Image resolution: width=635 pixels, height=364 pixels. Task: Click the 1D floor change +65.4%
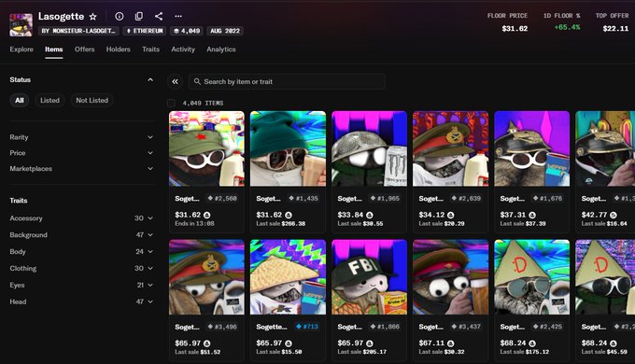point(568,27)
